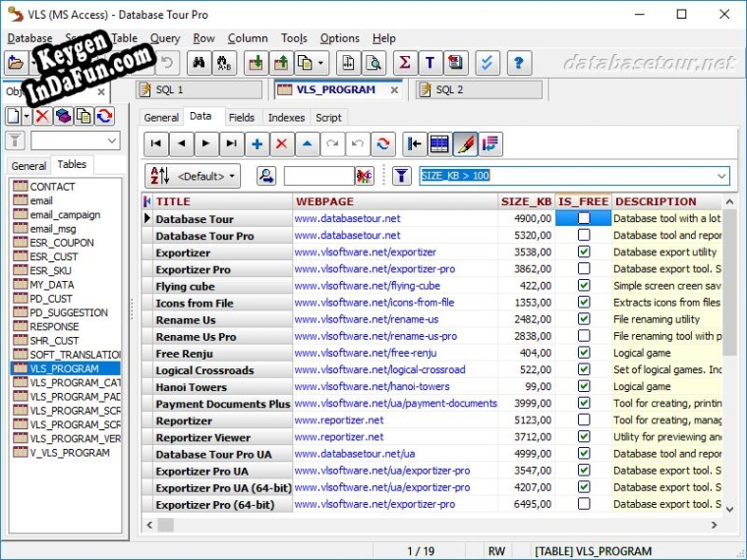Select the ESR_COUPON table in list
This screenshot has height=560, width=747.
[62, 243]
